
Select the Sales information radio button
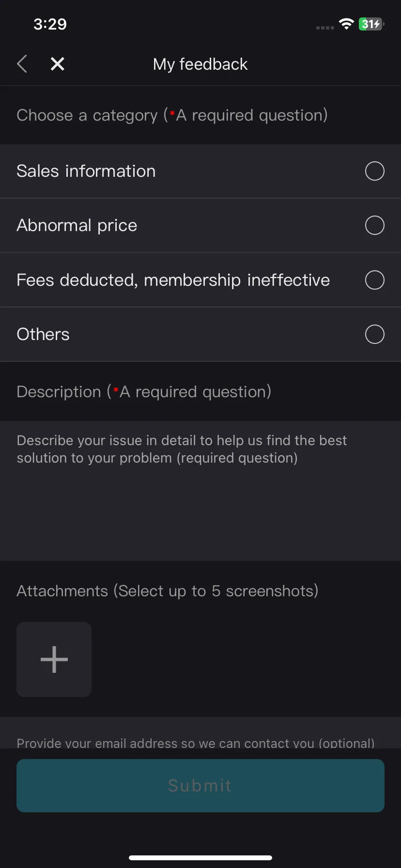[374, 171]
